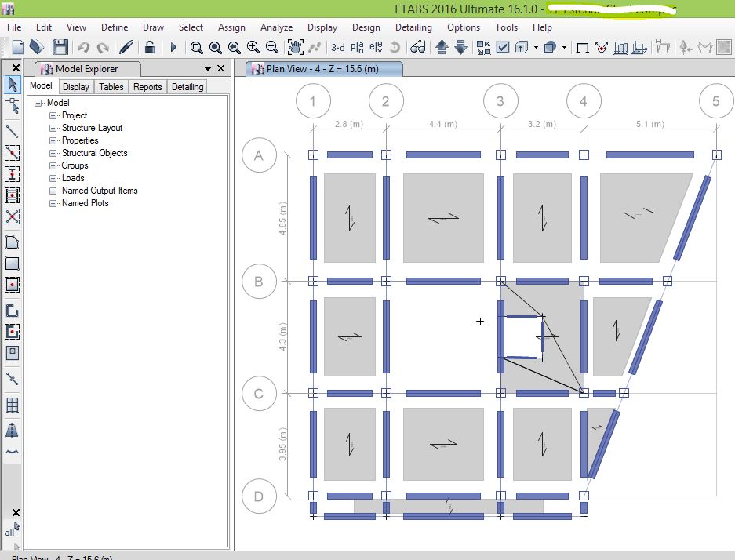Viewport: 735px width, 560px height.
Task: Select the Draw Rectangular Floor tool
Action: (13, 264)
